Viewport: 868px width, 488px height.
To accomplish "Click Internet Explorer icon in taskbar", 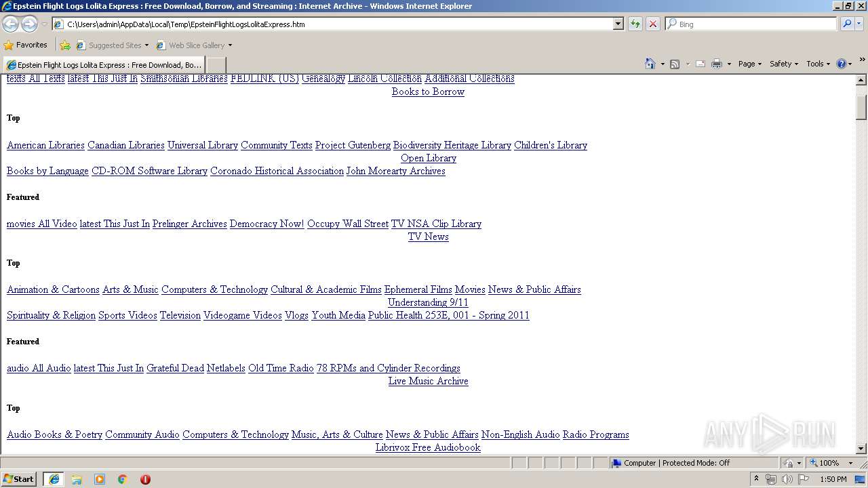I will 54,479.
